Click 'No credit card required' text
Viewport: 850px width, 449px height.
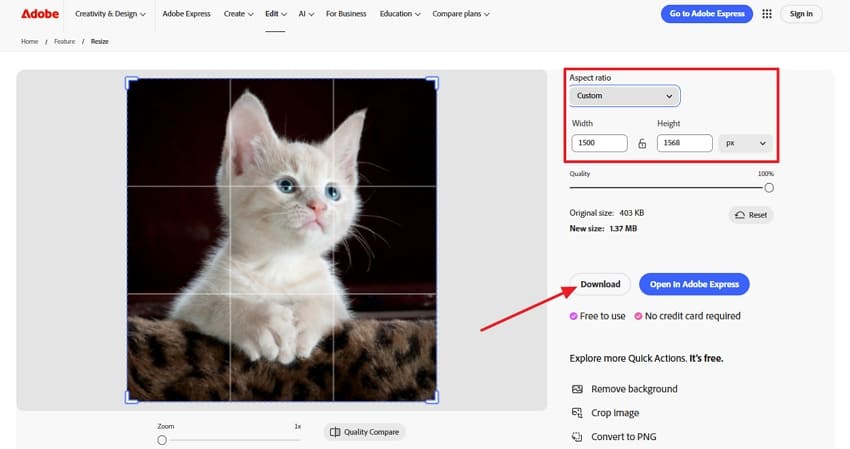[692, 316]
